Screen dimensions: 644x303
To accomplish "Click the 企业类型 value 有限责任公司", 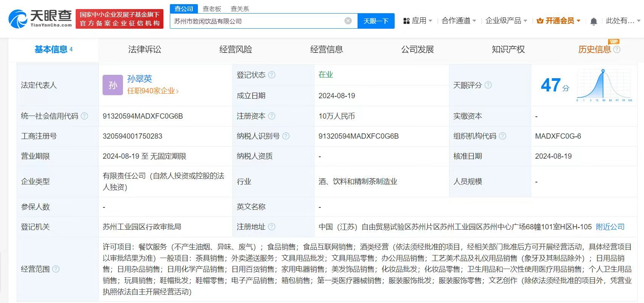I will (x=163, y=181).
